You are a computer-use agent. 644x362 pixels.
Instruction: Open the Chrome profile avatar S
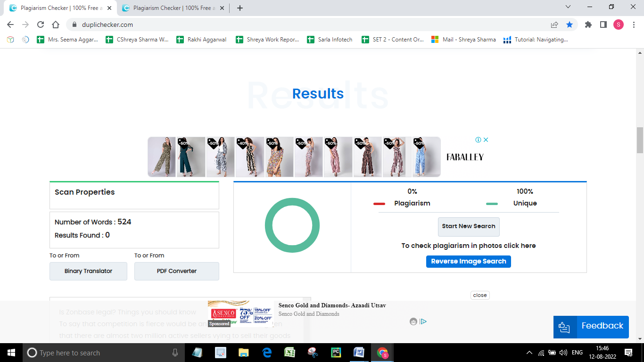tap(618, 25)
